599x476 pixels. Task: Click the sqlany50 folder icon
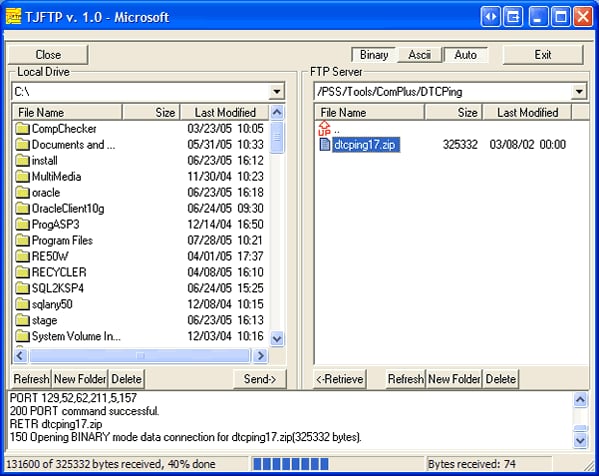22,304
